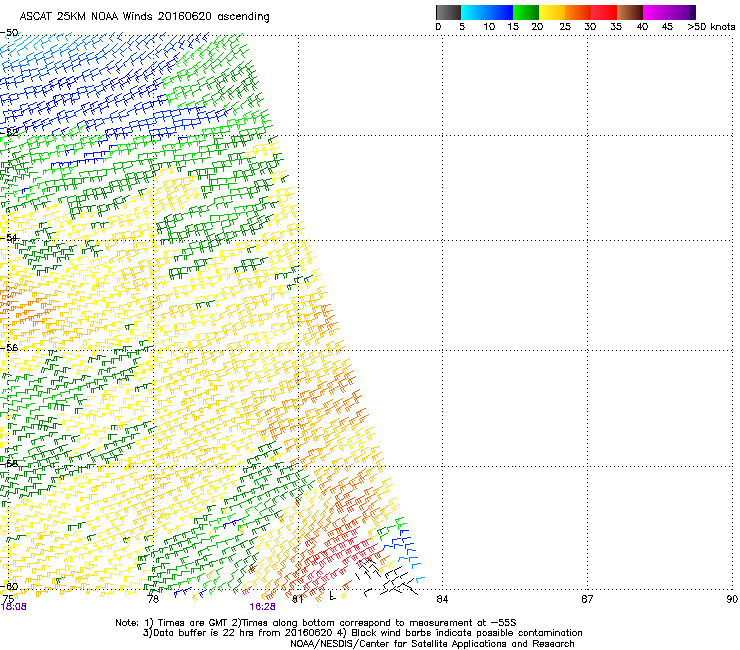Click the '-60' latitude axis label
The height and width of the screenshot is (650, 740).
pyautogui.click(x=9, y=586)
